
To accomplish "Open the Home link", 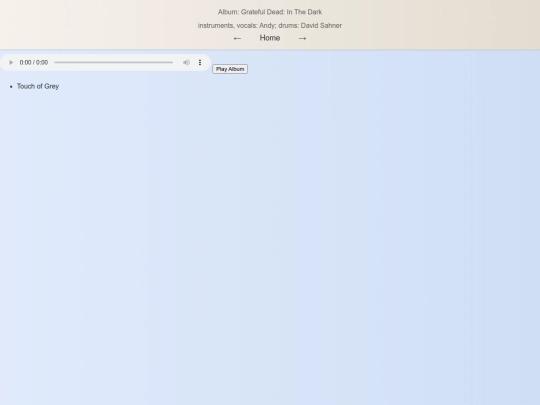I will click(x=270, y=38).
